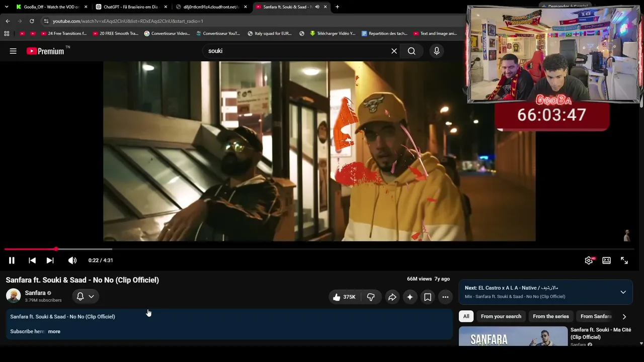Open '24 Free Transitions' bookmark
This screenshot has width=644, height=362.
[x=64, y=34]
